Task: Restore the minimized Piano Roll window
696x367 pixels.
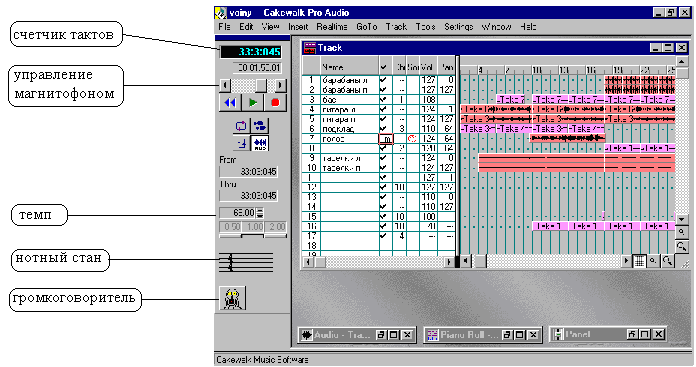Action: (x=506, y=335)
